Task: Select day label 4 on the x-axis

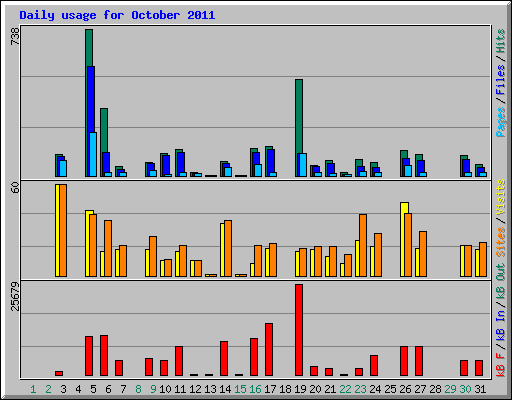Action: coord(78,389)
